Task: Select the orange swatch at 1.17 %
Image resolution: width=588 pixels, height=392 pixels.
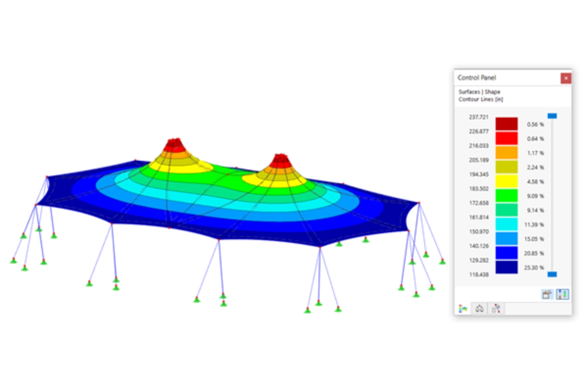Action: pyautogui.click(x=506, y=152)
